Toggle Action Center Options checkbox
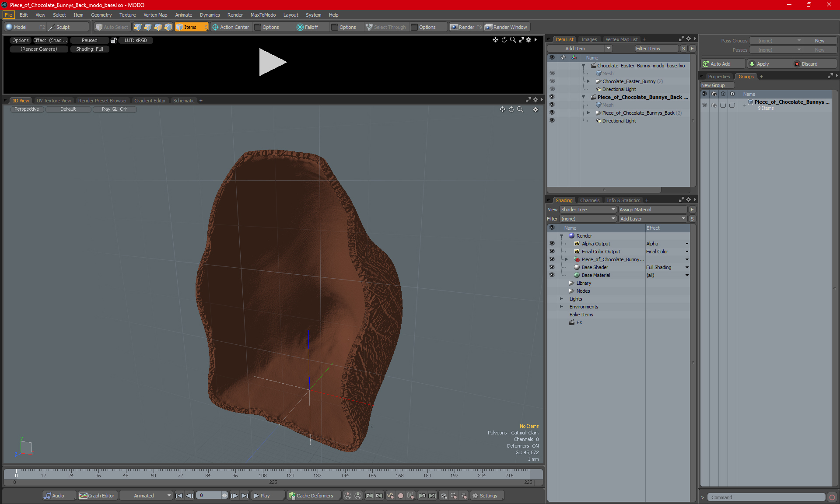The height and width of the screenshot is (504, 840). [258, 27]
